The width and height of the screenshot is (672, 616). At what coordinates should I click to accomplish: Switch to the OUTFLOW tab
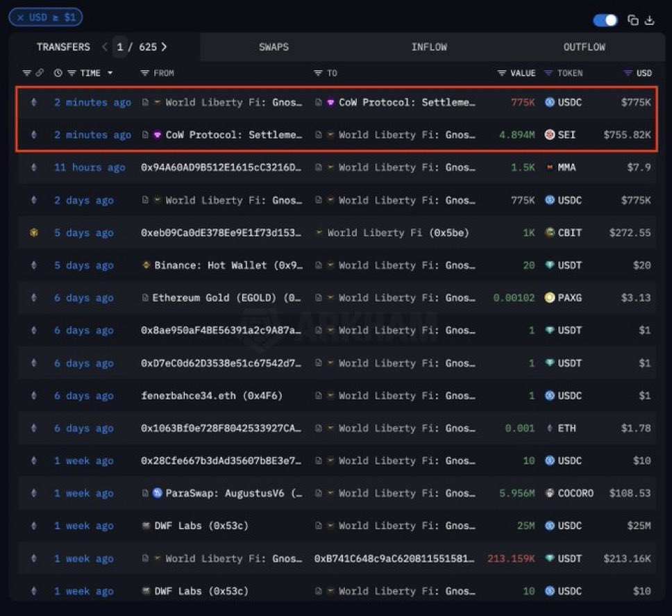584,47
